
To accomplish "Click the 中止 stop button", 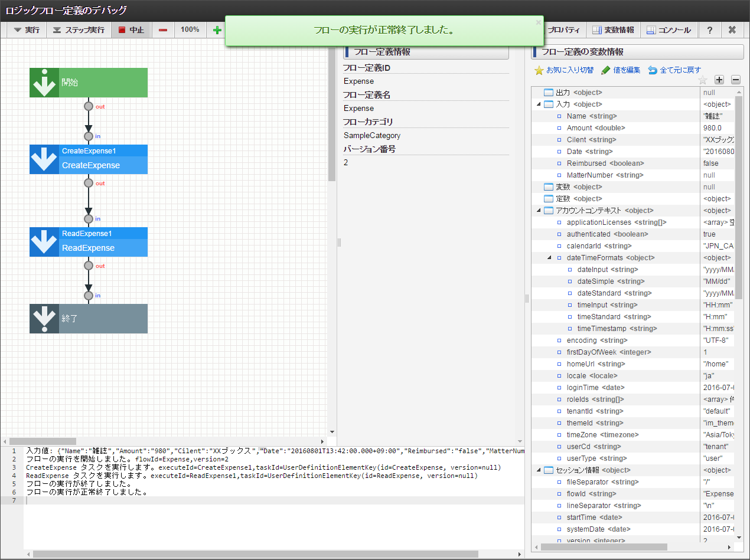I will [x=131, y=30].
